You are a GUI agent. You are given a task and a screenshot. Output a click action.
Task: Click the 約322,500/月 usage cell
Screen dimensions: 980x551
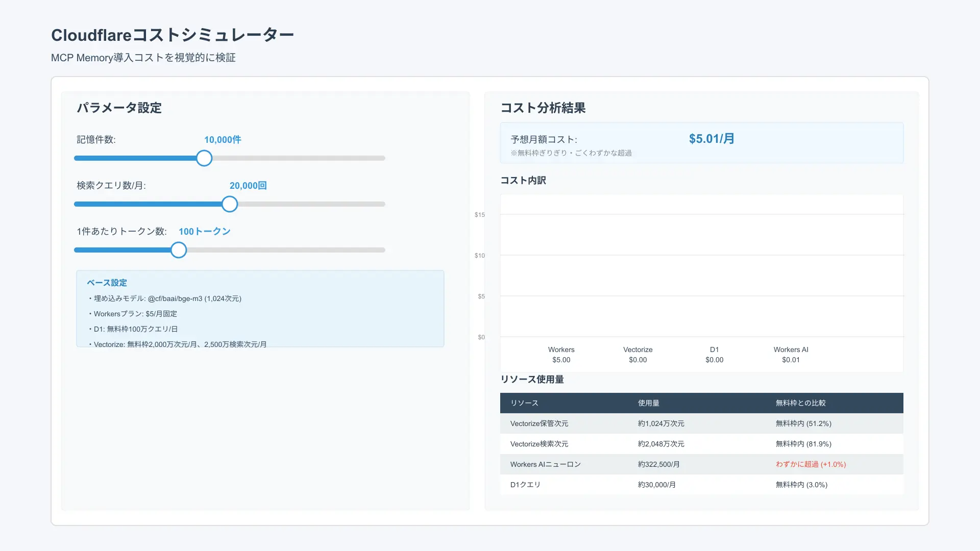click(658, 464)
